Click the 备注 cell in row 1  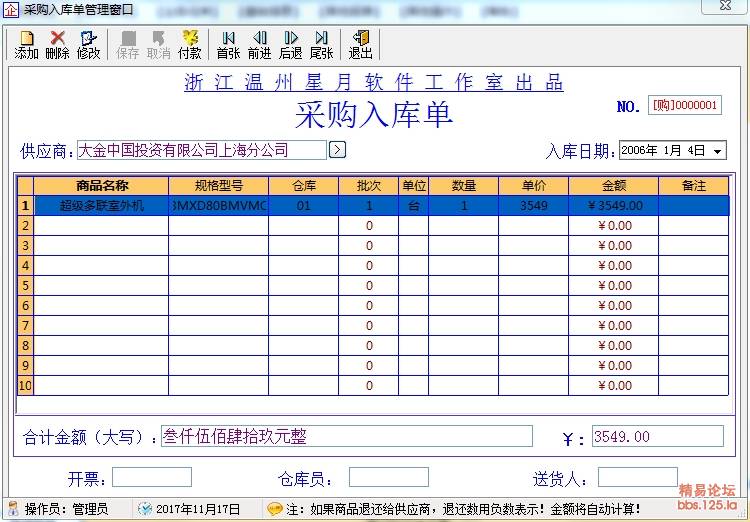pyautogui.click(x=694, y=206)
